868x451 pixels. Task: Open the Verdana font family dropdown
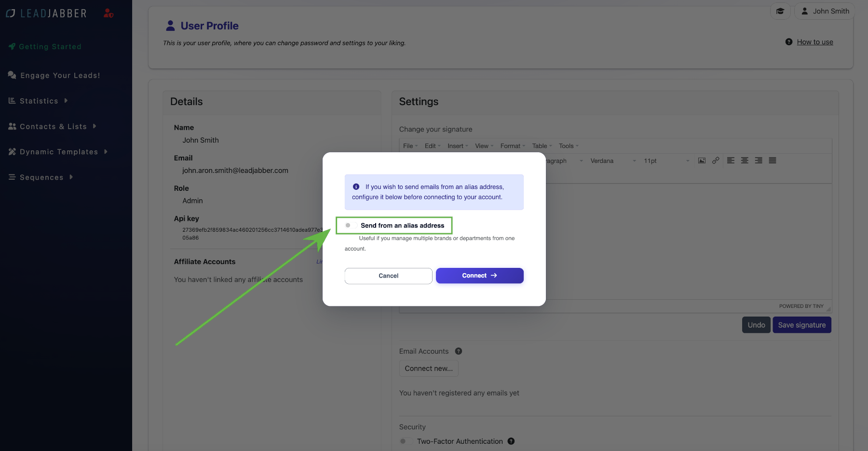[x=613, y=161]
